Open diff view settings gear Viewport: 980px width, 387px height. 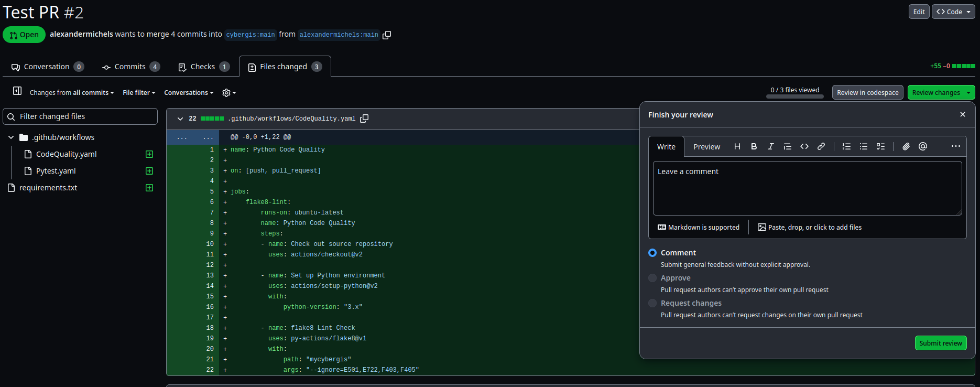(229, 93)
